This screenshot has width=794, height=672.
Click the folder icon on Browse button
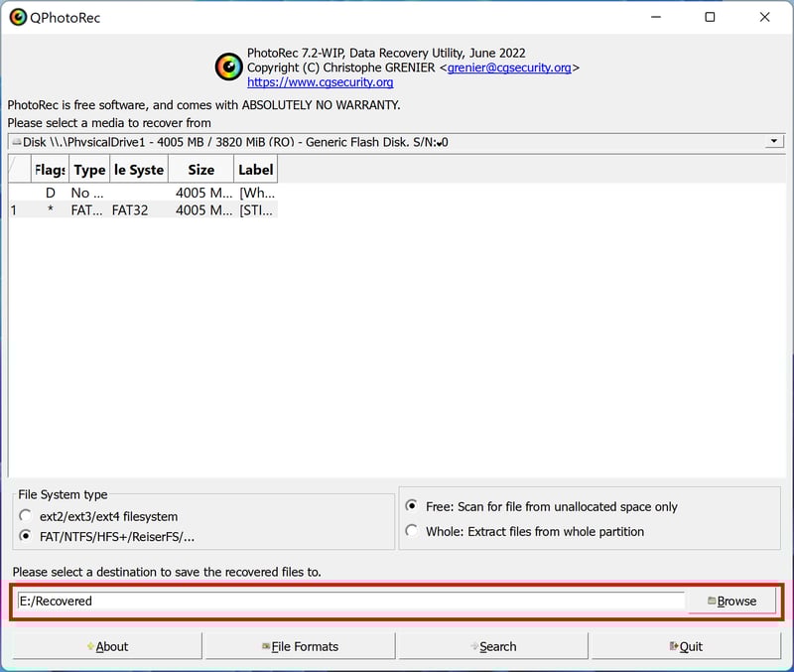coord(712,602)
